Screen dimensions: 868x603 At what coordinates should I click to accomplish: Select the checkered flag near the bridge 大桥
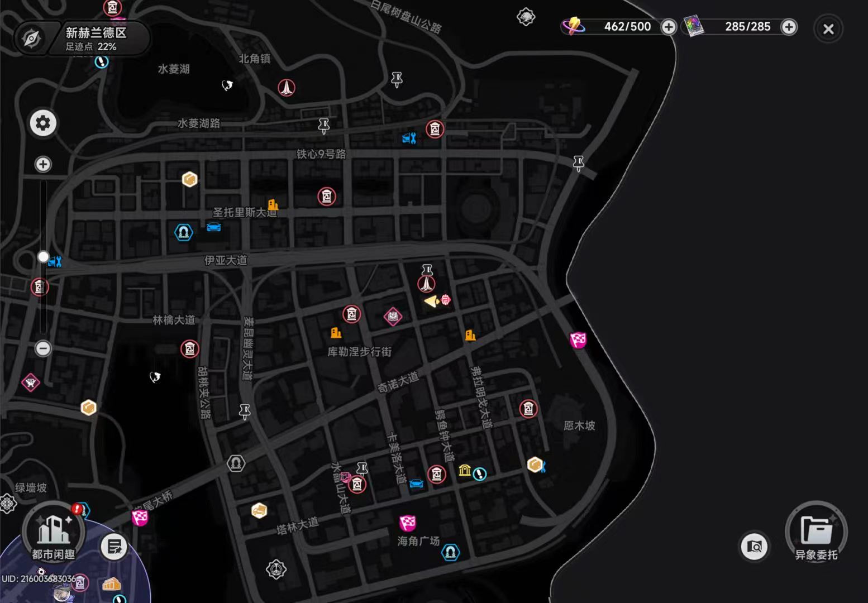coord(140,518)
